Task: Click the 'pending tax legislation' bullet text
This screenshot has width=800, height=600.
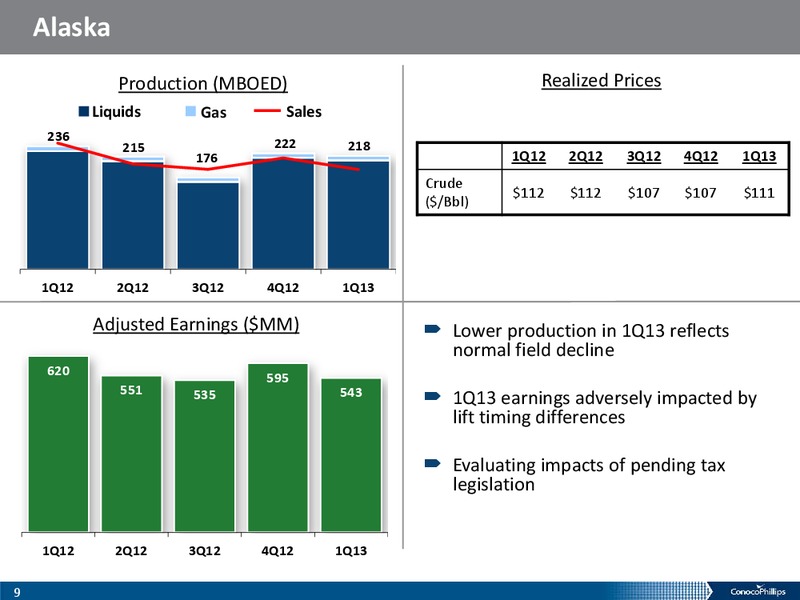Action: tap(589, 474)
